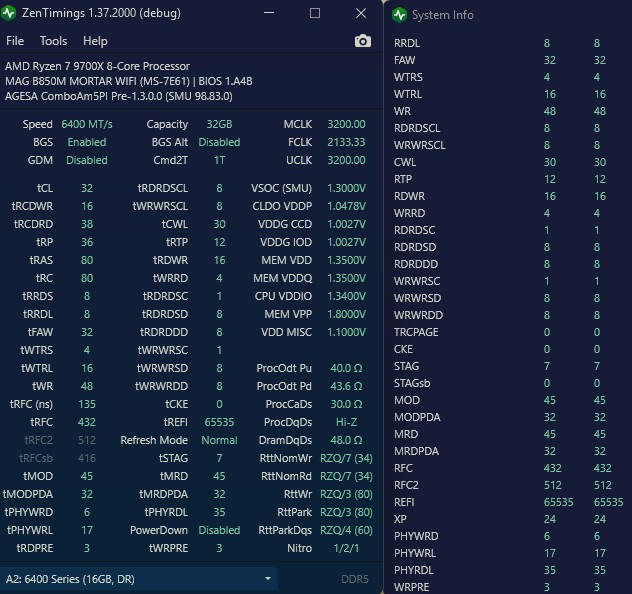Click the VDD MISC value 1.1000V
The width and height of the screenshot is (632, 594).
tap(346, 332)
